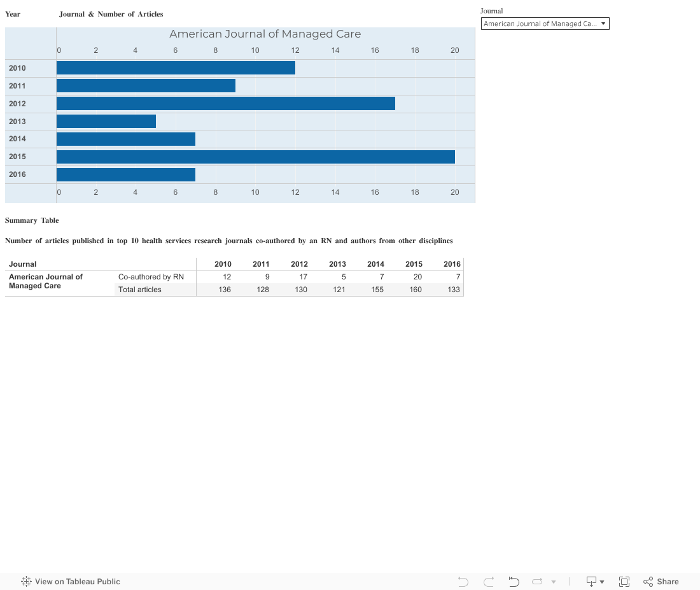Select the 2010 bar in chart
This screenshot has width=700, height=590.
[176, 68]
